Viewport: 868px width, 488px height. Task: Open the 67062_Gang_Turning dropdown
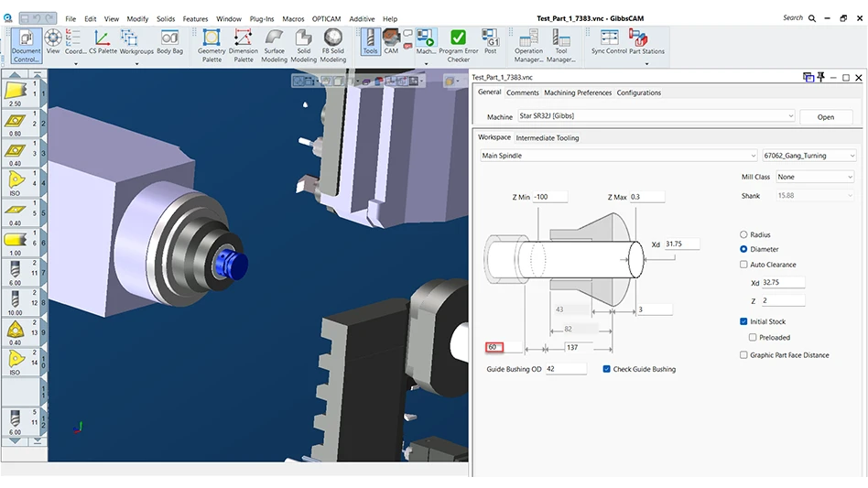coord(809,156)
